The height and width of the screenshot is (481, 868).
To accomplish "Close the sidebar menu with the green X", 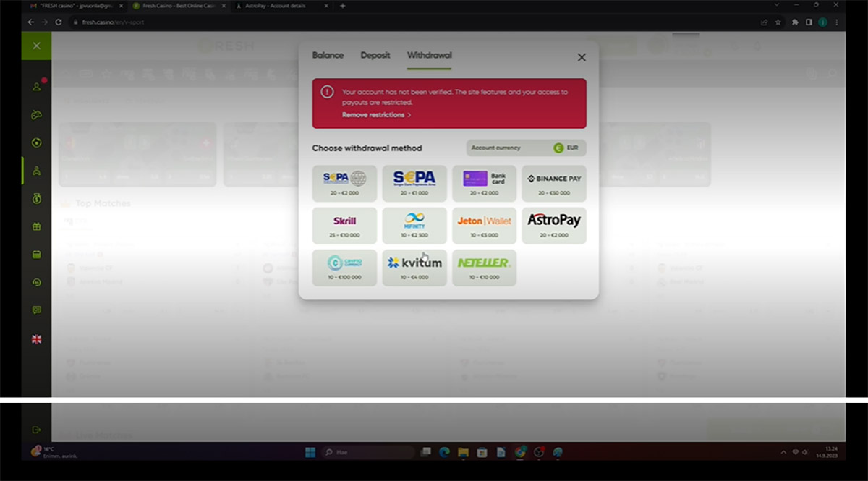I will pos(36,46).
